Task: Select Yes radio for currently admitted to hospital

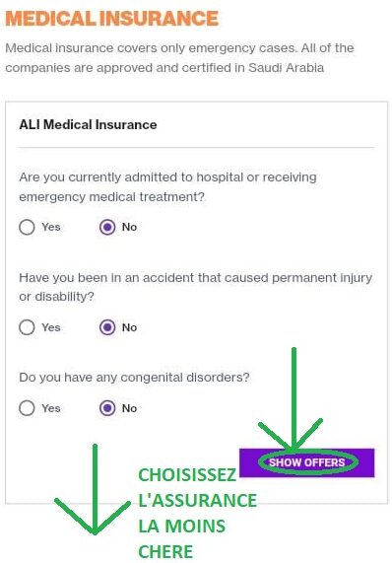Action: 27,227
